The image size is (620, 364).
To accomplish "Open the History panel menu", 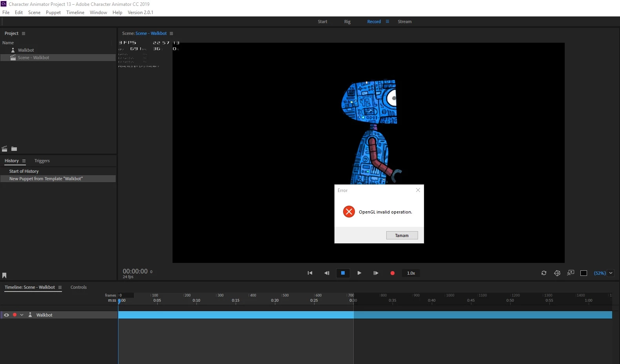I will [x=24, y=161].
